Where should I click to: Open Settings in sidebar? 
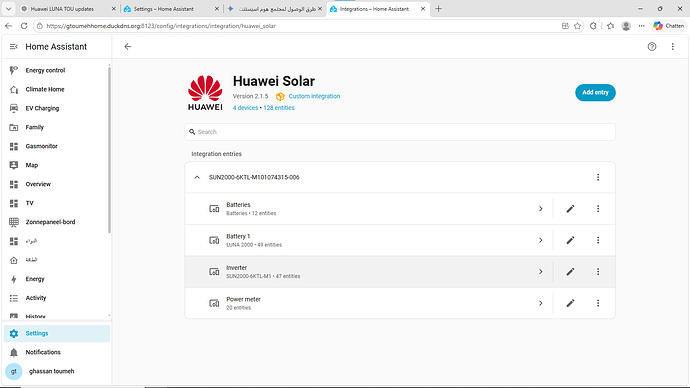point(56,333)
